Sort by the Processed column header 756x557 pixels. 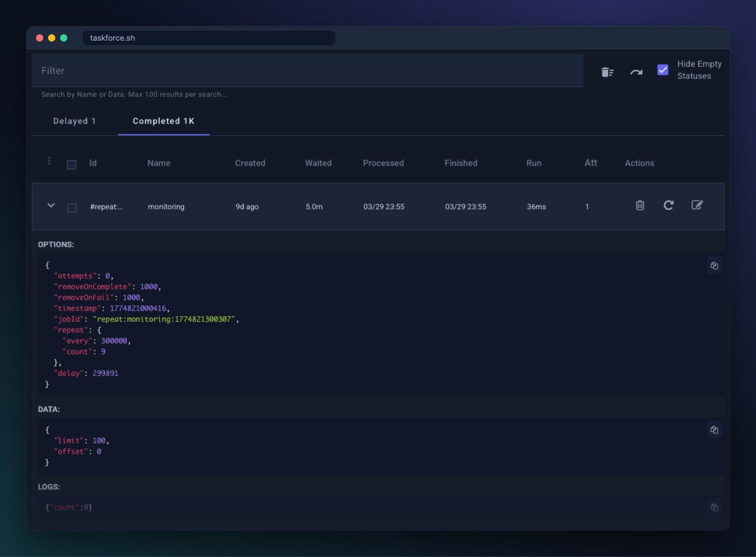pos(383,163)
